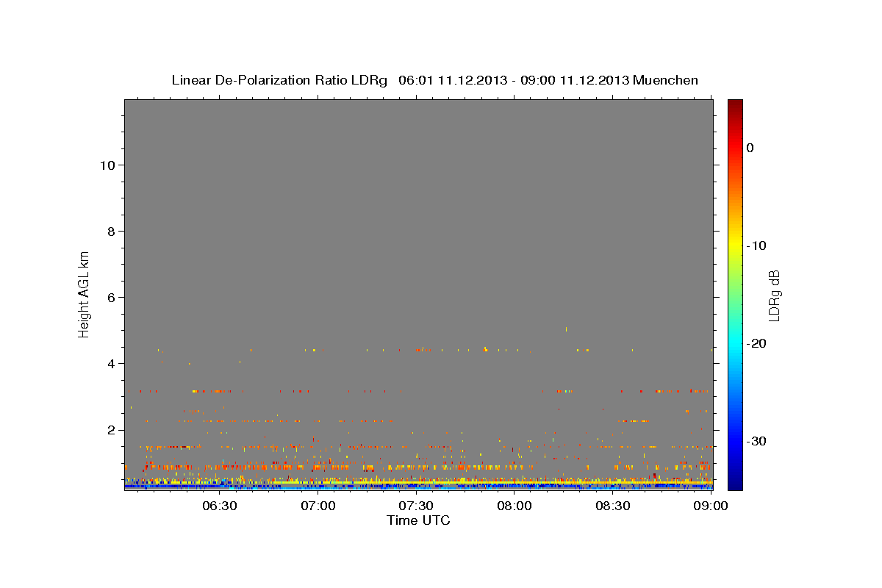Click the colorbar value '-10'
882x588 pixels.
[758, 245]
